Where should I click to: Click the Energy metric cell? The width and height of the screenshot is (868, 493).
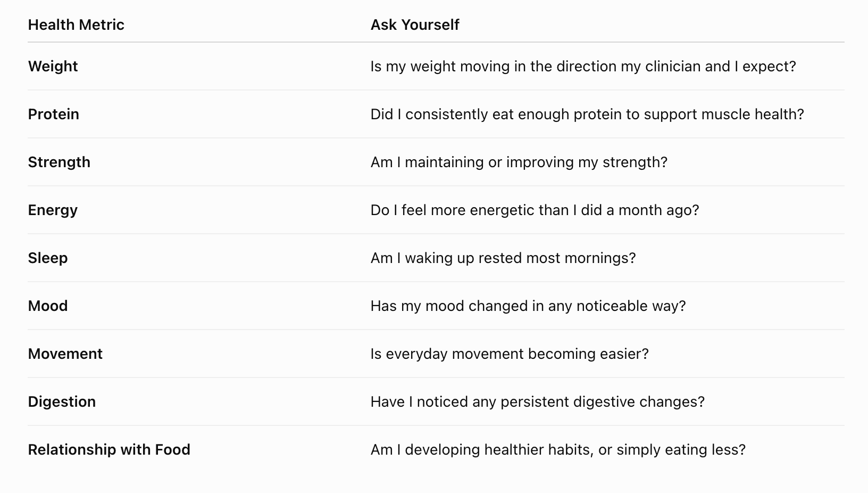tap(53, 210)
